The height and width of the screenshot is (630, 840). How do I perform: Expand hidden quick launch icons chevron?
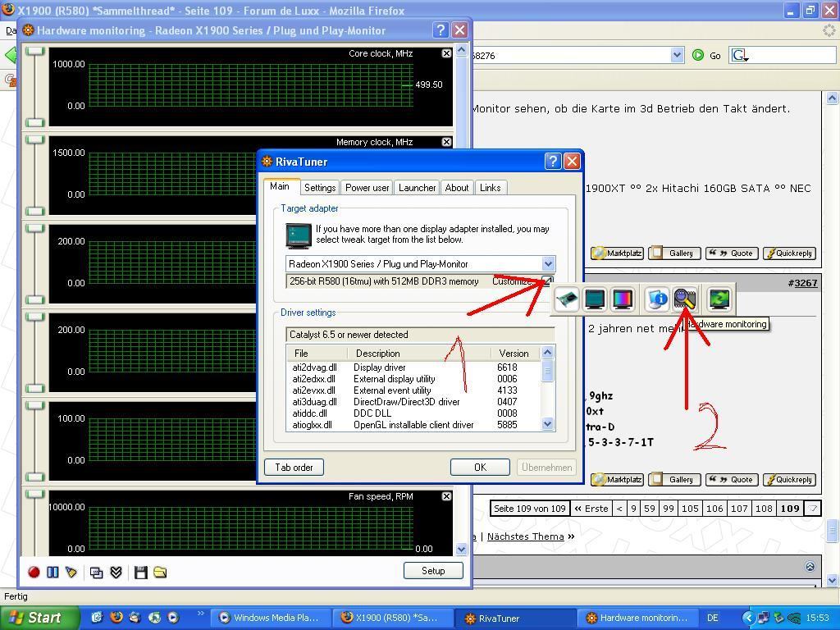pos(200,614)
